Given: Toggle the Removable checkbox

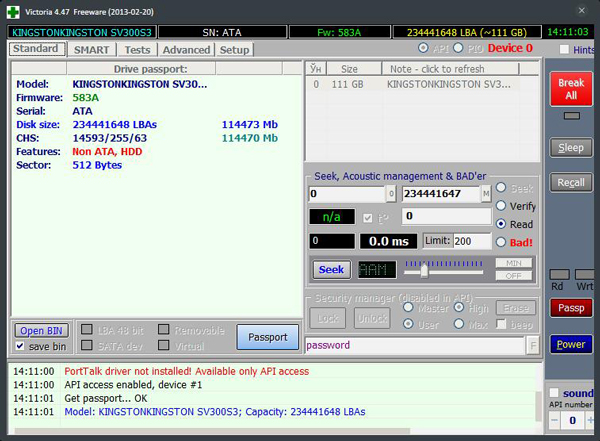Looking at the screenshot, I should [x=164, y=330].
